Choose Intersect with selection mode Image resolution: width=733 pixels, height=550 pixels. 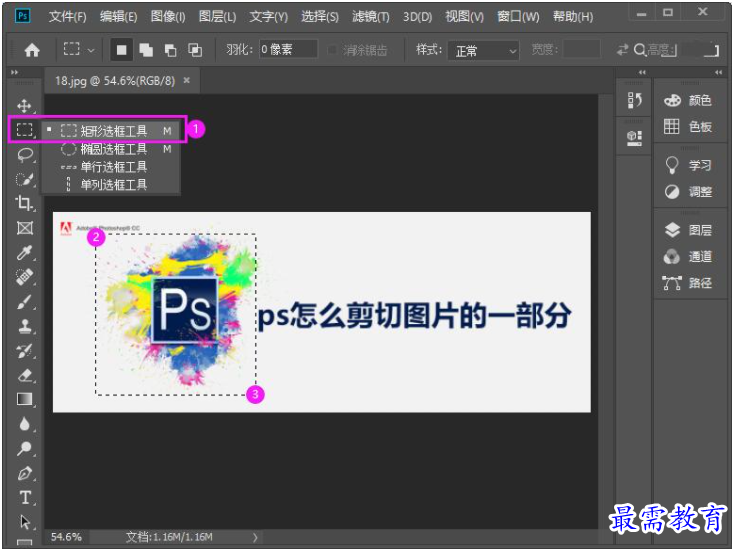tap(194, 50)
